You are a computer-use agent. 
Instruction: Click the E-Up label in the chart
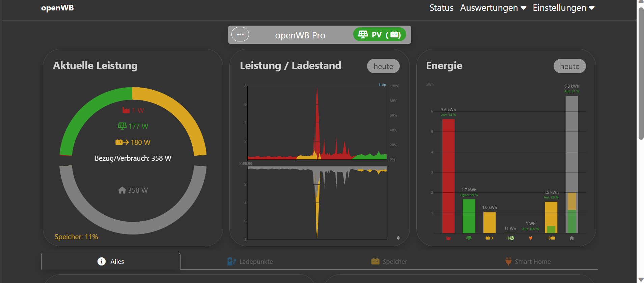[x=382, y=85]
